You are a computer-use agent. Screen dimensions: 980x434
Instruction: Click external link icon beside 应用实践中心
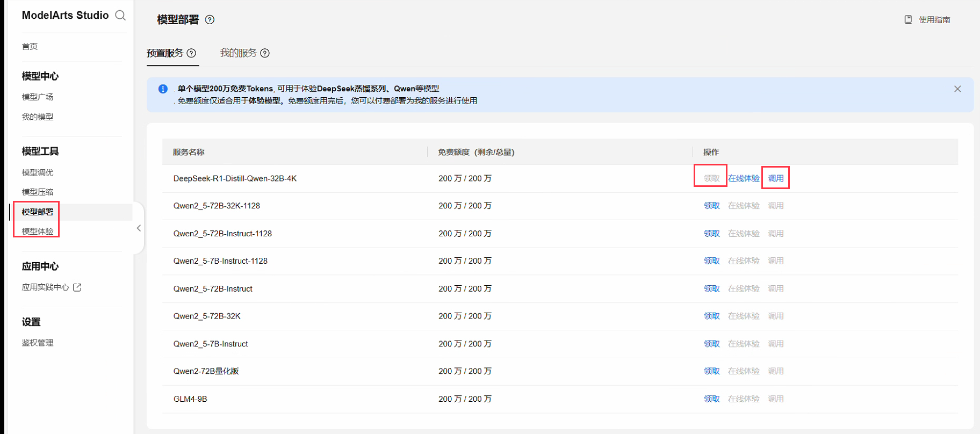(x=77, y=287)
